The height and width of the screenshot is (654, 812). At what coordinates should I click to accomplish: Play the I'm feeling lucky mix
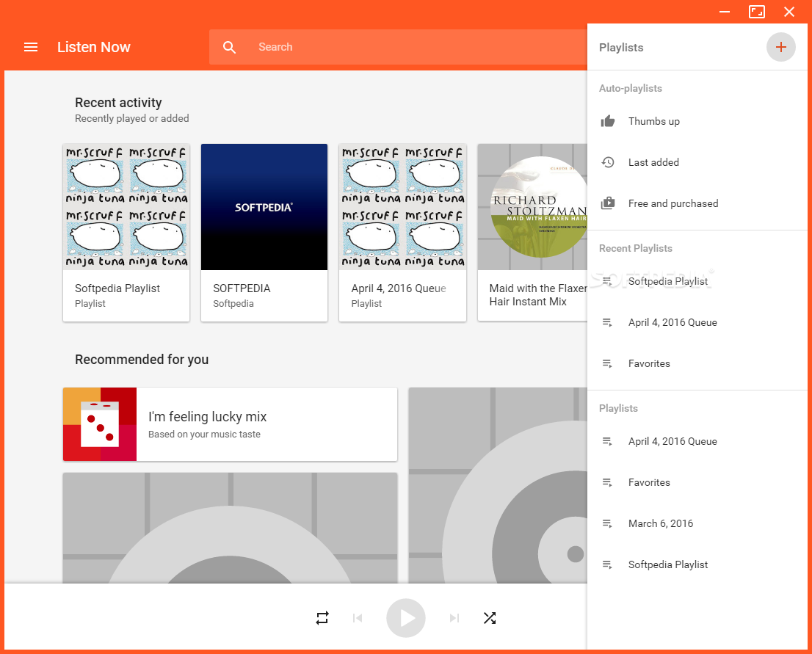(x=230, y=424)
